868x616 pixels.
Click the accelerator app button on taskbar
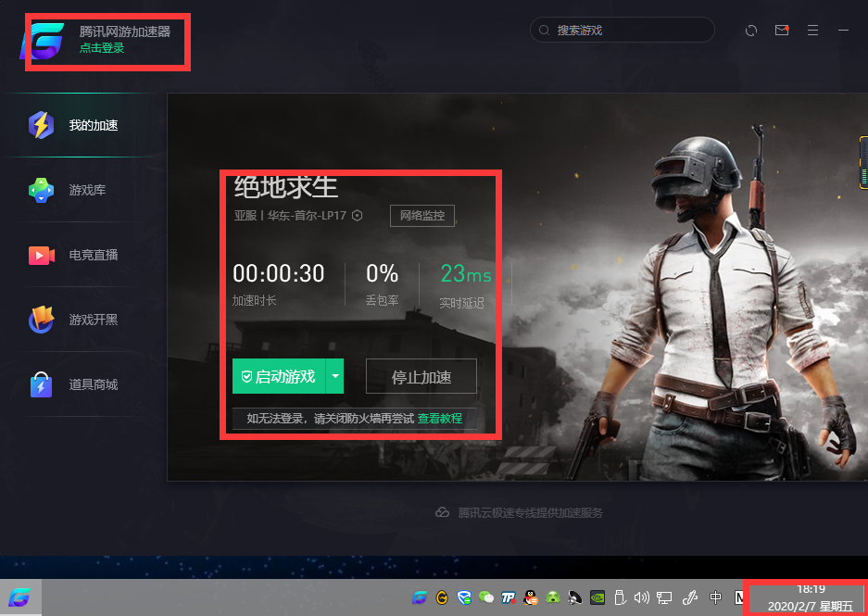20,597
